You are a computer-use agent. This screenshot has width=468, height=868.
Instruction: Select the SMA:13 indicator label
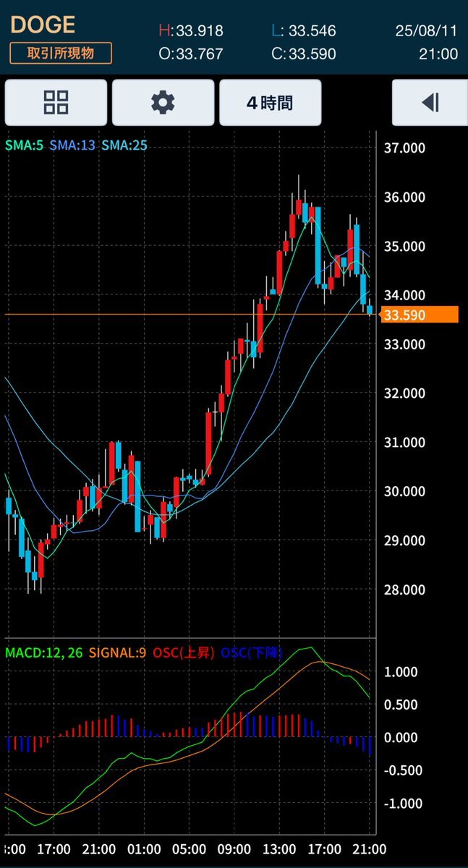(x=72, y=145)
